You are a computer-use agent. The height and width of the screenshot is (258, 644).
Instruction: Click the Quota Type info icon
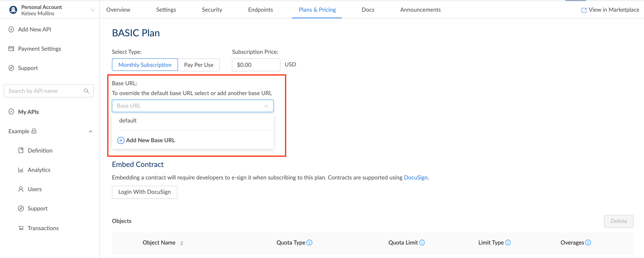point(309,243)
